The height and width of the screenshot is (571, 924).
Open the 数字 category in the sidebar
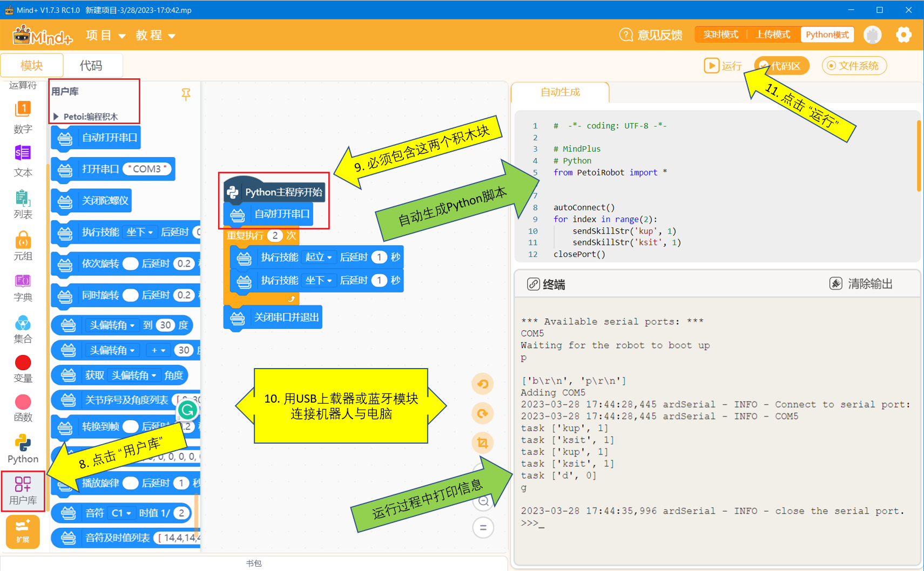(x=23, y=117)
